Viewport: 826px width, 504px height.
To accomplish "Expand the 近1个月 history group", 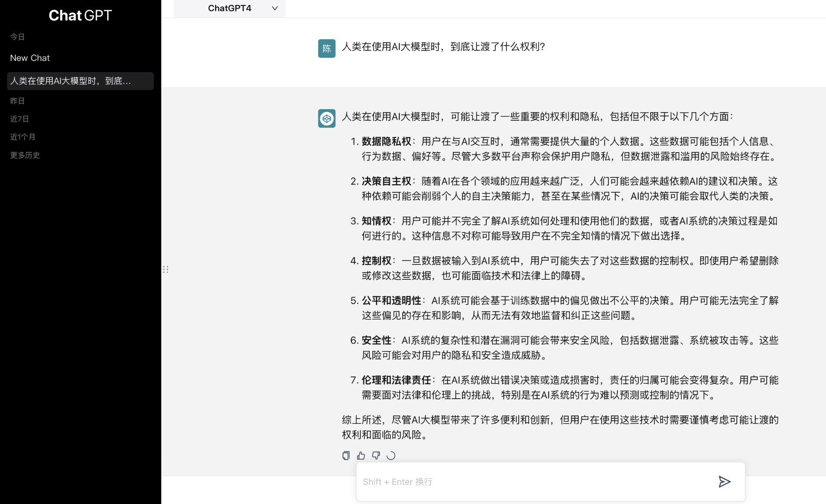I will [23, 137].
